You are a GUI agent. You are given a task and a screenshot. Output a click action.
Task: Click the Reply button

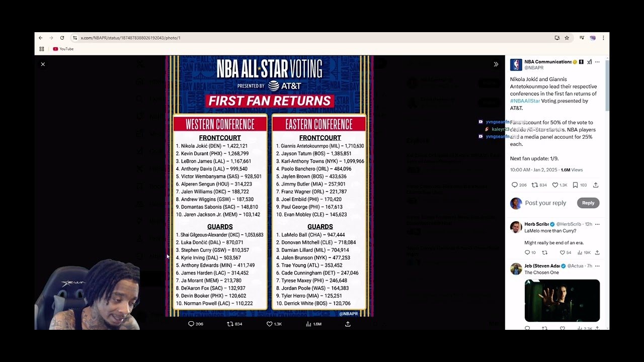588,203
